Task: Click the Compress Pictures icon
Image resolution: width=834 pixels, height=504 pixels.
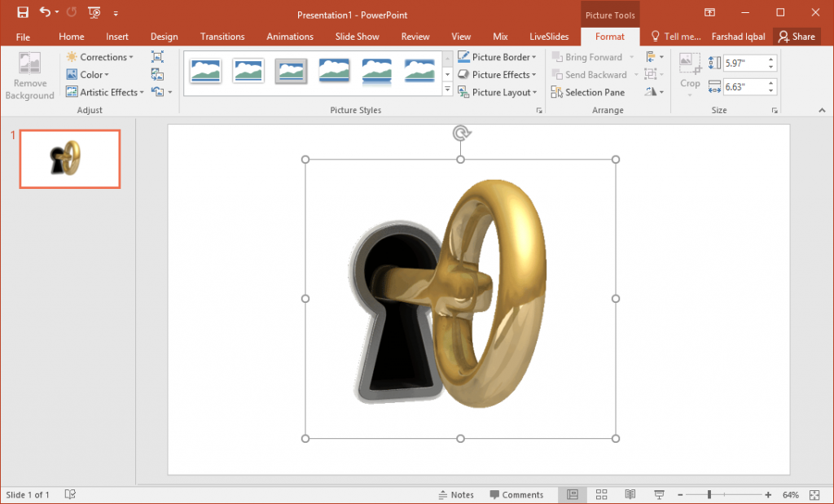Action: coord(156,57)
